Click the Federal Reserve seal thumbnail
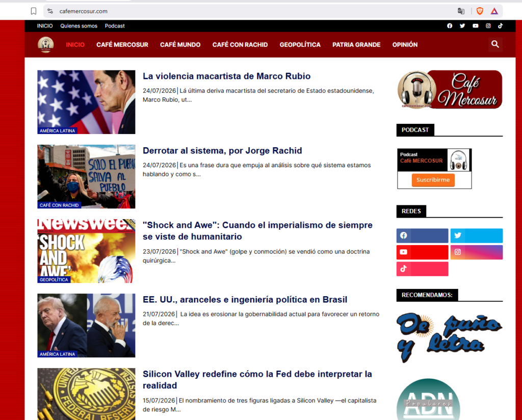The height and width of the screenshot is (420, 522). pyautogui.click(x=86, y=394)
